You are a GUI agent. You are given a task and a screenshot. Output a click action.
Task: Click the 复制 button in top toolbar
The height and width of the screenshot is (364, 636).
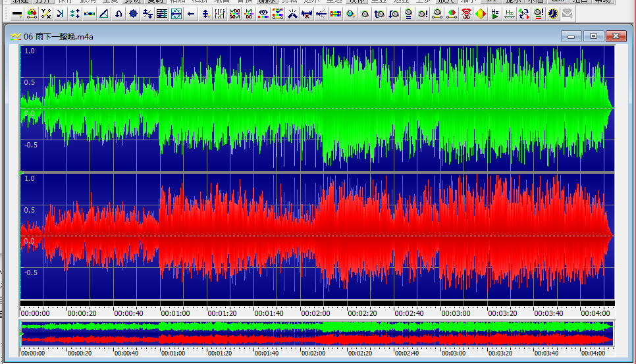point(155,1)
